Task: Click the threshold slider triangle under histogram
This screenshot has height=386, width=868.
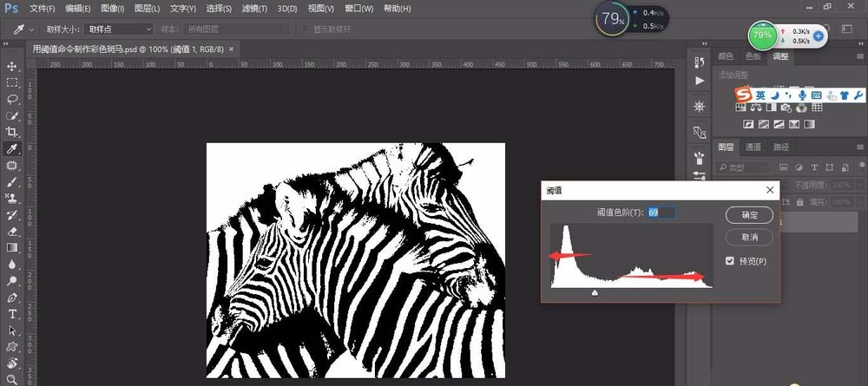Action: click(595, 293)
